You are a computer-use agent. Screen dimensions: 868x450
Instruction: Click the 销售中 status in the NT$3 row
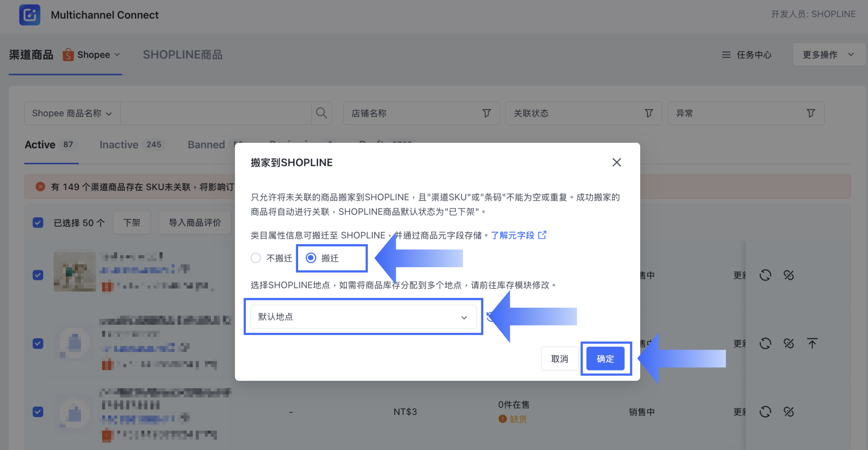[641, 412]
